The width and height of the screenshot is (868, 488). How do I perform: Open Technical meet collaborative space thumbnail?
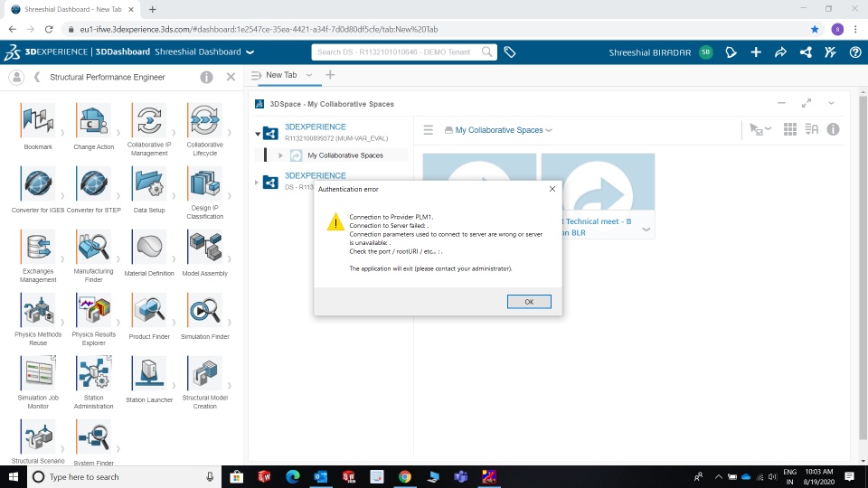(598, 182)
